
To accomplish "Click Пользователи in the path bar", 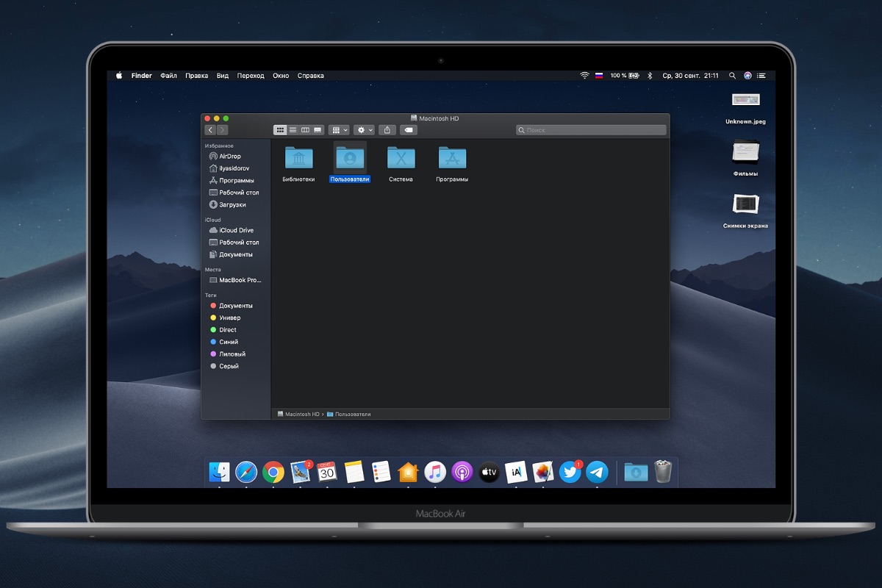I will point(348,415).
